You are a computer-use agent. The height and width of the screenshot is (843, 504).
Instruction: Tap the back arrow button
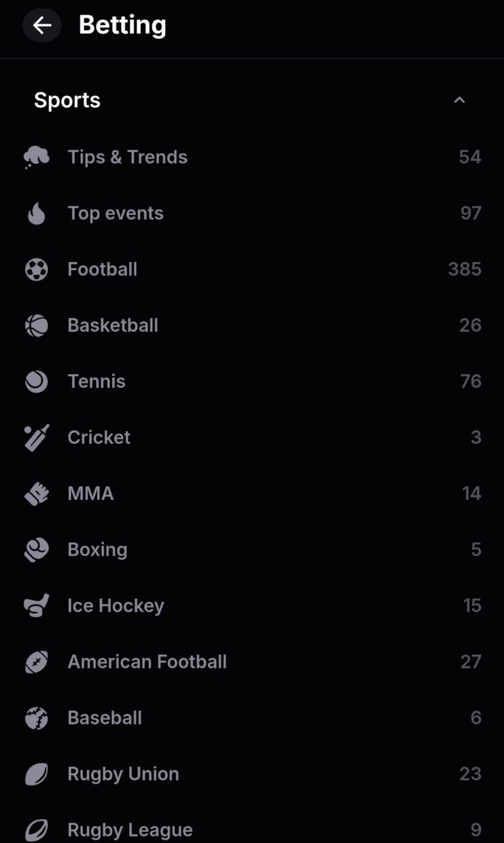(42, 26)
